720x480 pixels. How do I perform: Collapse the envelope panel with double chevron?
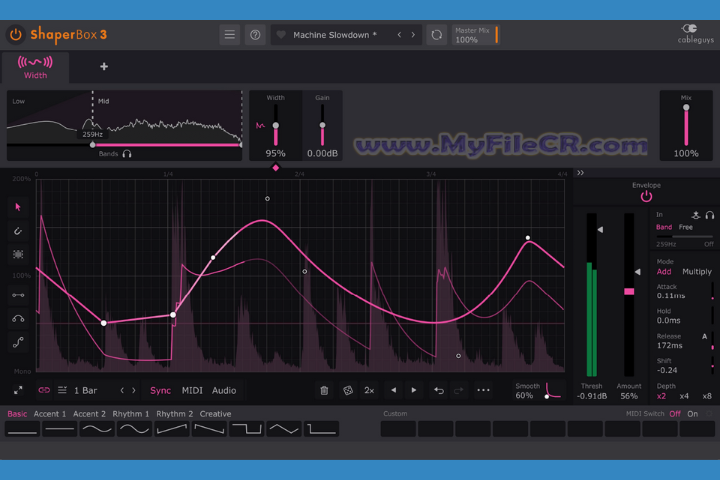pos(580,173)
